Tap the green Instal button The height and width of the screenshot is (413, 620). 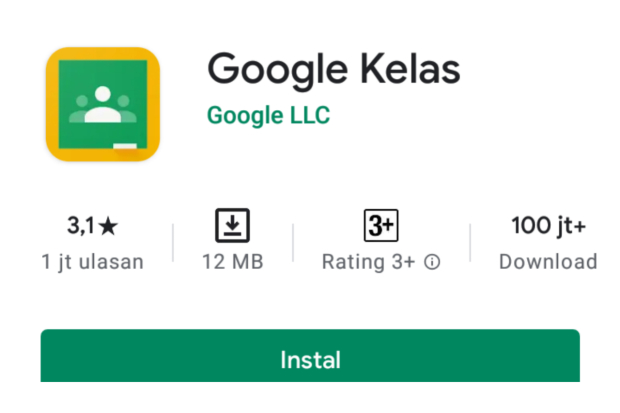click(310, 355)
